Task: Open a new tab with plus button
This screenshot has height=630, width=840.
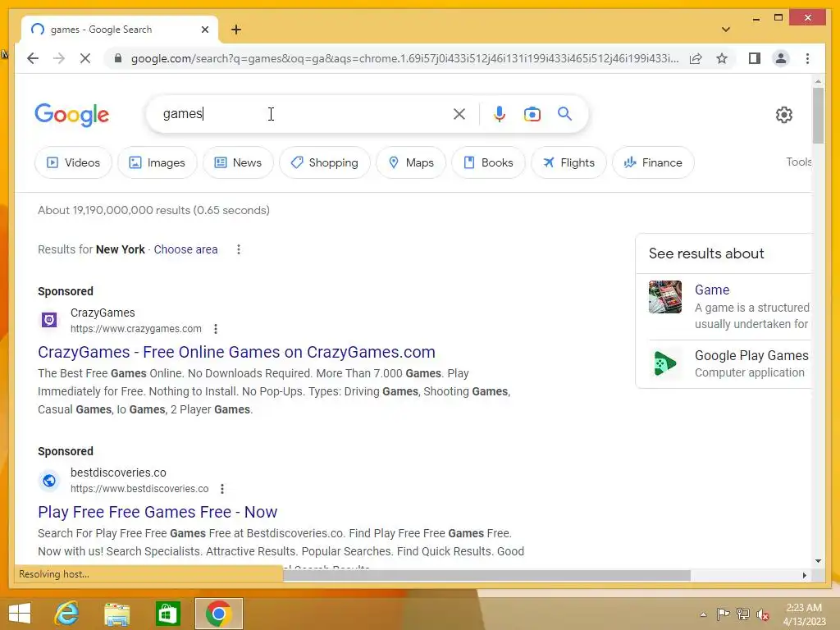Action: (x=236, y=30)
